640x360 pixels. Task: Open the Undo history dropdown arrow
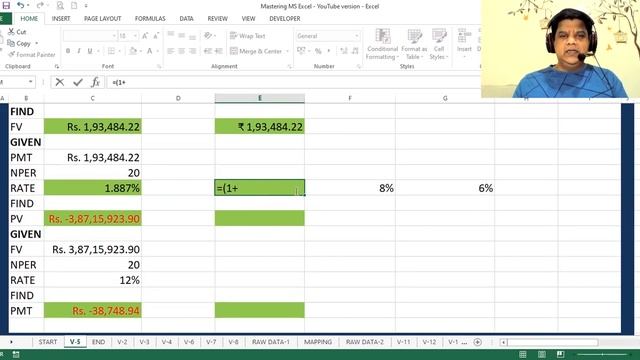point(28,5)
